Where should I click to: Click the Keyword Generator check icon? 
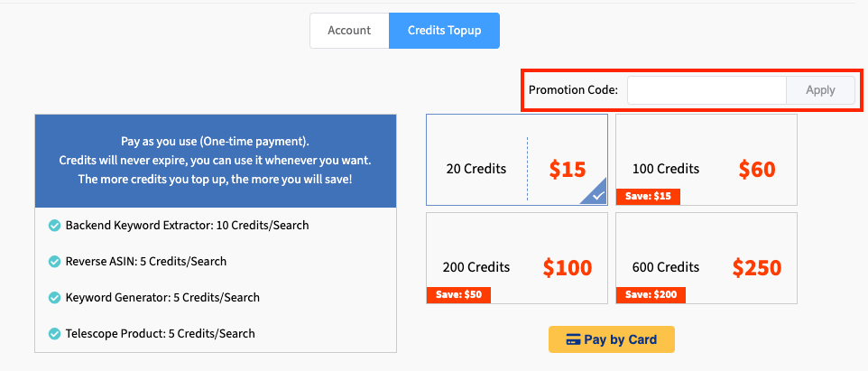(x=54, y=298)
